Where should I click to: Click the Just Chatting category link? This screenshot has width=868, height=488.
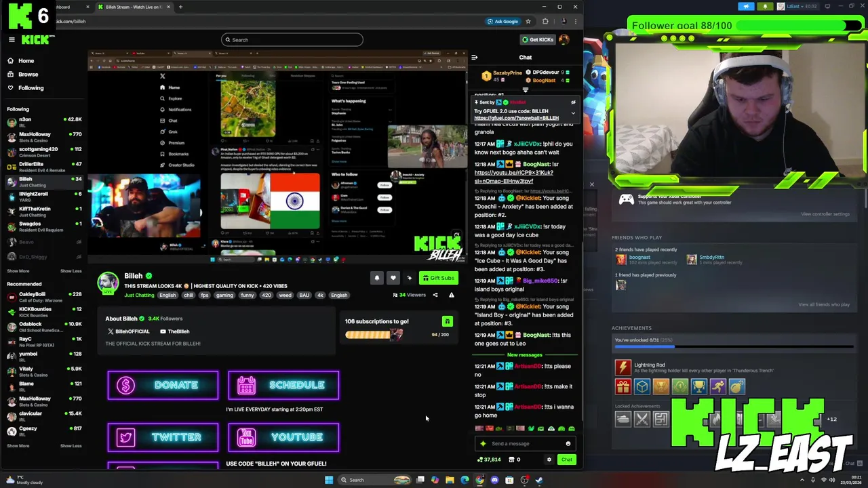click(x=139, y=296)
